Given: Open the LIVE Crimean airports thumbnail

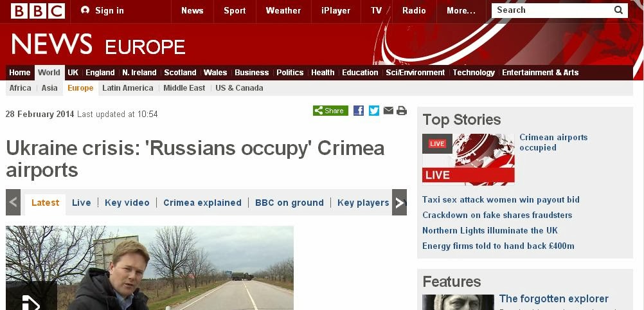Looking at the screenshot, I should point(468,159).
